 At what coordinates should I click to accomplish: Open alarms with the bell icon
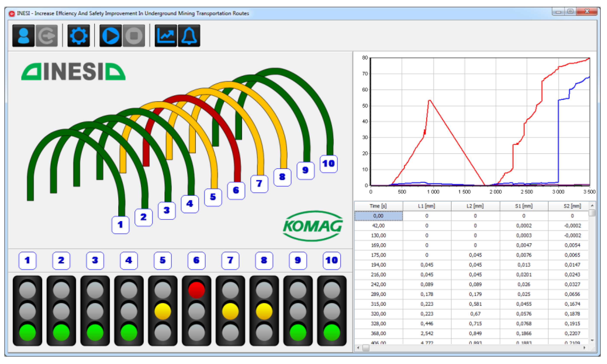pyautogui.click(x=189, y=36)
